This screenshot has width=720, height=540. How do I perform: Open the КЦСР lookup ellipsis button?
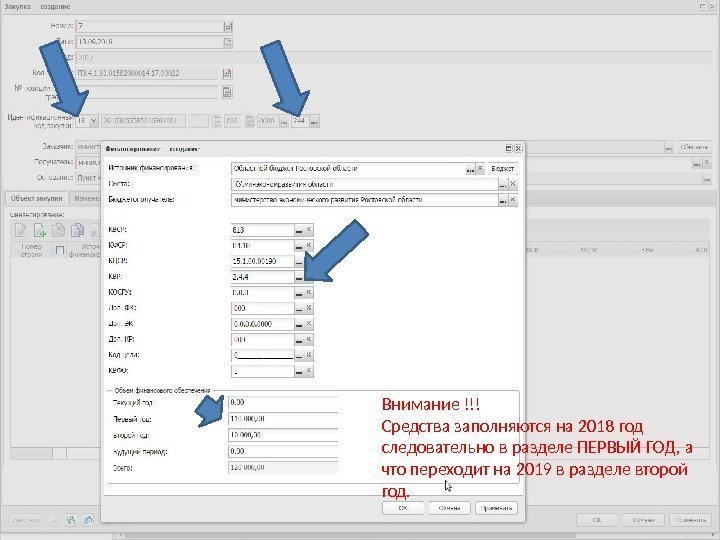(x=299, y=261)
